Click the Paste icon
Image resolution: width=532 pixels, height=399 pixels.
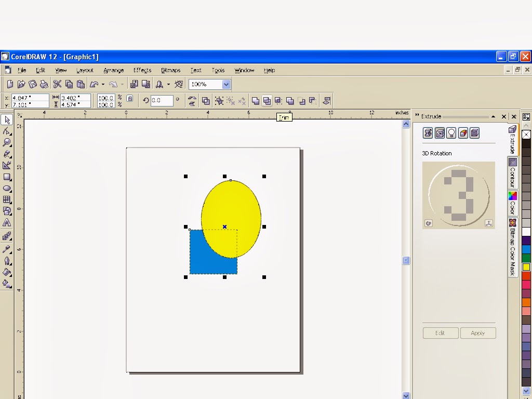click(x=81, y=84)
